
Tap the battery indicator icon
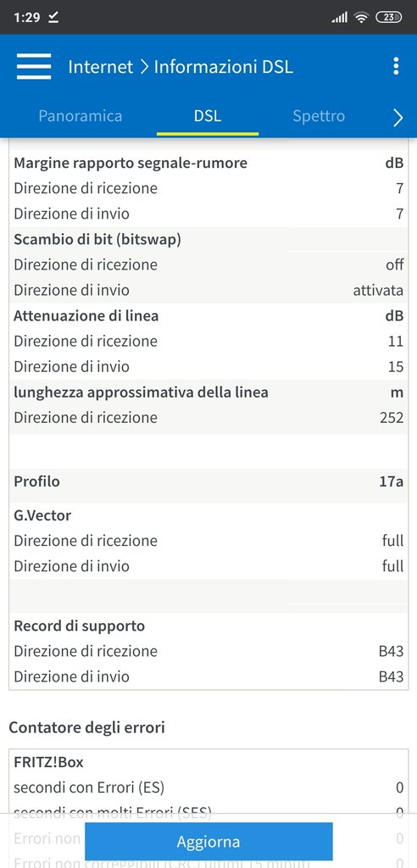(389, 17)
